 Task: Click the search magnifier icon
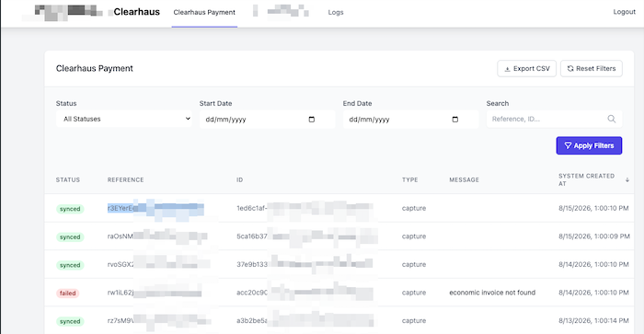point(612,119)
